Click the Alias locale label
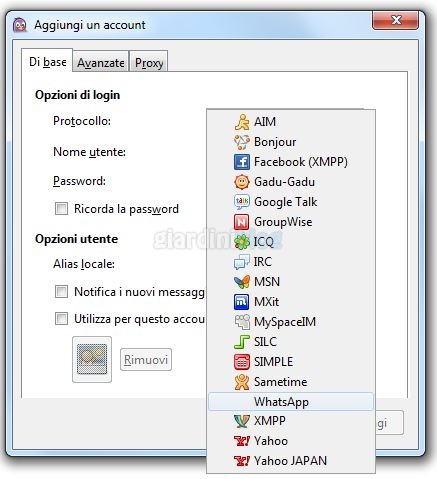437x479 pixels. click(84, 264)
